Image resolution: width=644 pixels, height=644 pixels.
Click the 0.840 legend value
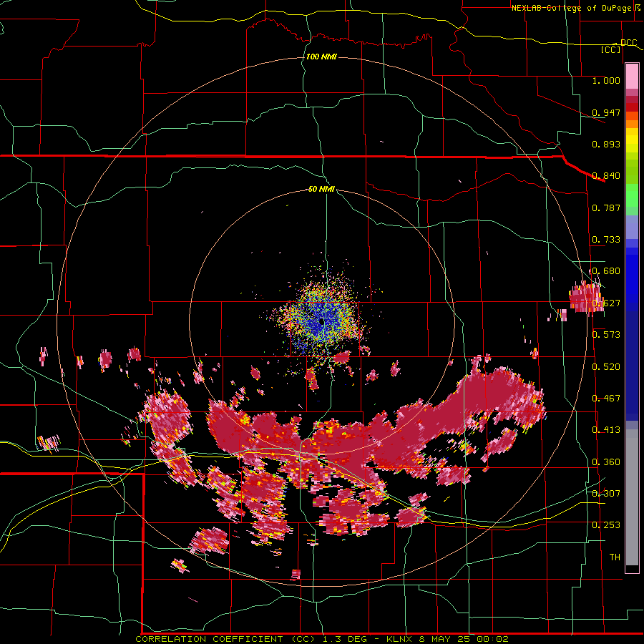(606, 176)
